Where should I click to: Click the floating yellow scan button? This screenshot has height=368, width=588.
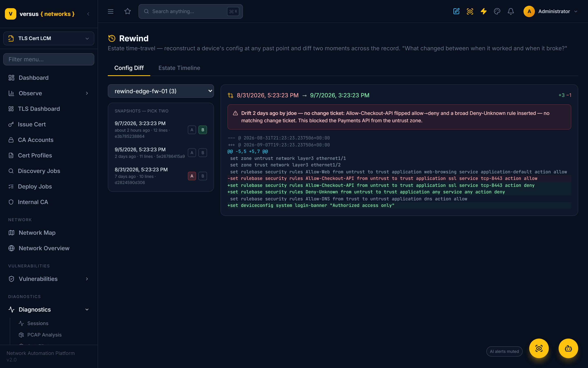pyautogui.click(x=539, y=348)
